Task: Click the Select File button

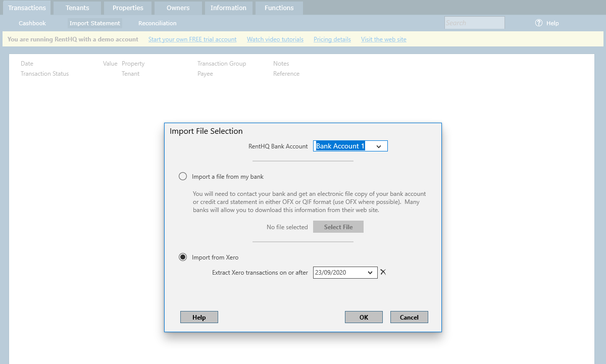Action: click(338, 227)
